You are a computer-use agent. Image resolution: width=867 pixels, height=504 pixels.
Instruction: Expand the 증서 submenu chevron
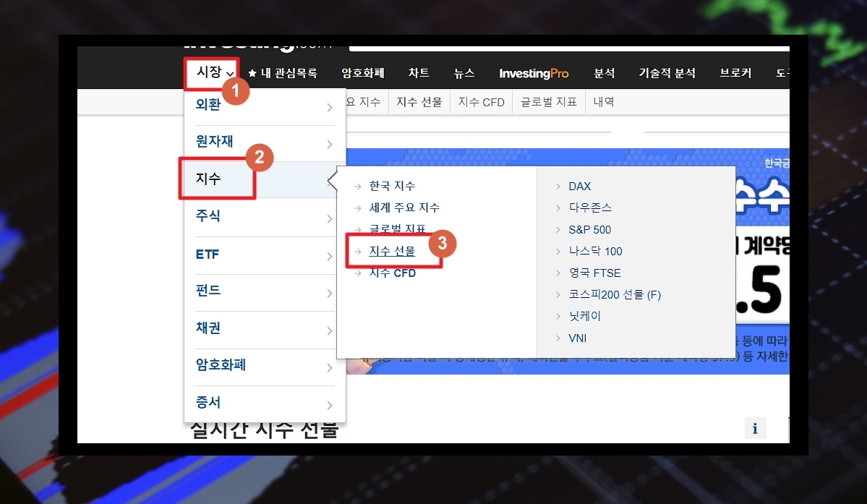tap(330, 405)
